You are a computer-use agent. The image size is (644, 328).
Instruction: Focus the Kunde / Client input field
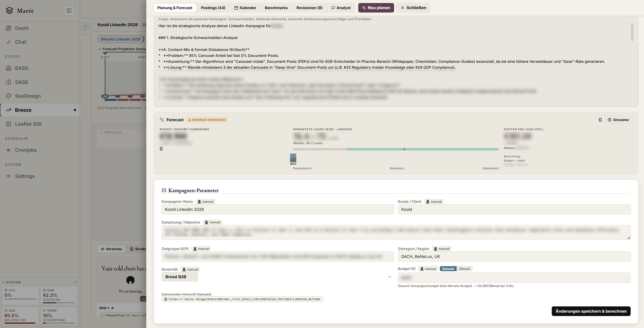[514, 209]
